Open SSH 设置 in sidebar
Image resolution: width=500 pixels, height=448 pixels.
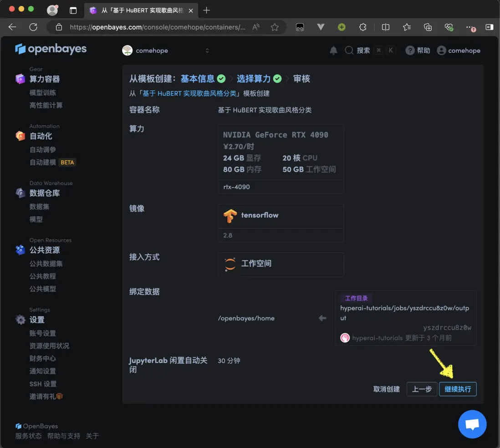(43, 384)
